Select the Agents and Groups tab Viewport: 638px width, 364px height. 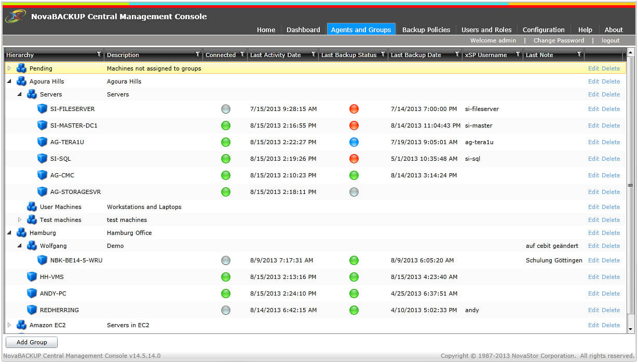pos(361,30)
